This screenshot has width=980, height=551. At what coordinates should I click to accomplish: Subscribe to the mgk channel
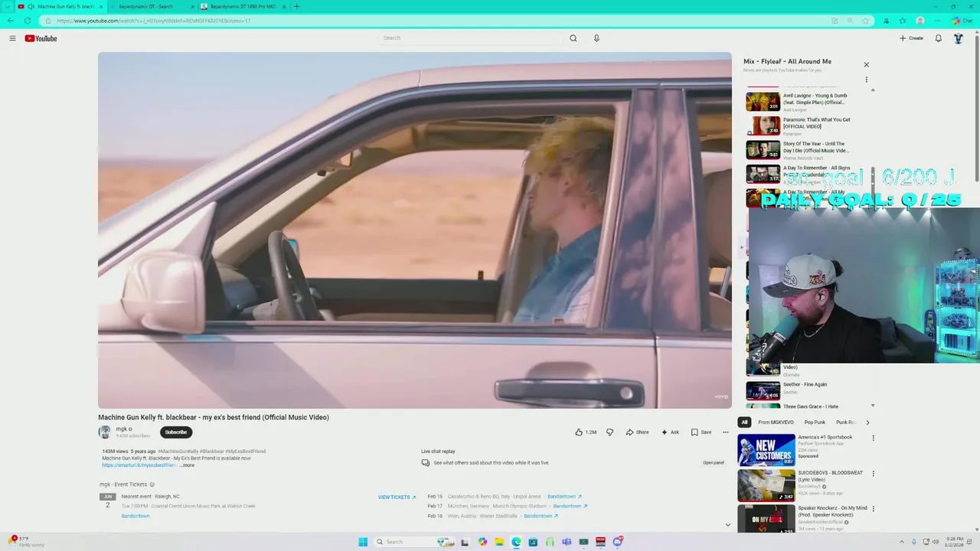pos(176,432)
